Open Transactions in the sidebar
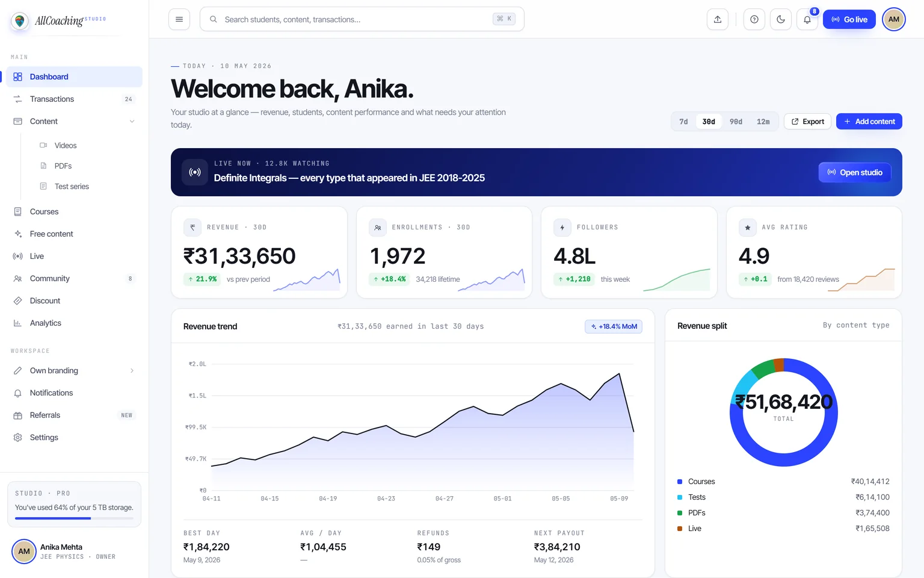924x578 pixels. tap(75, 99)
